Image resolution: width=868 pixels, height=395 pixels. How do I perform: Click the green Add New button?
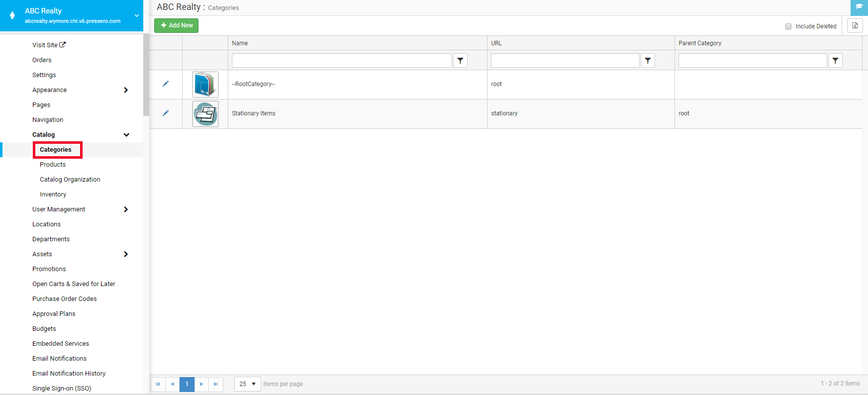tap(176, 25)
